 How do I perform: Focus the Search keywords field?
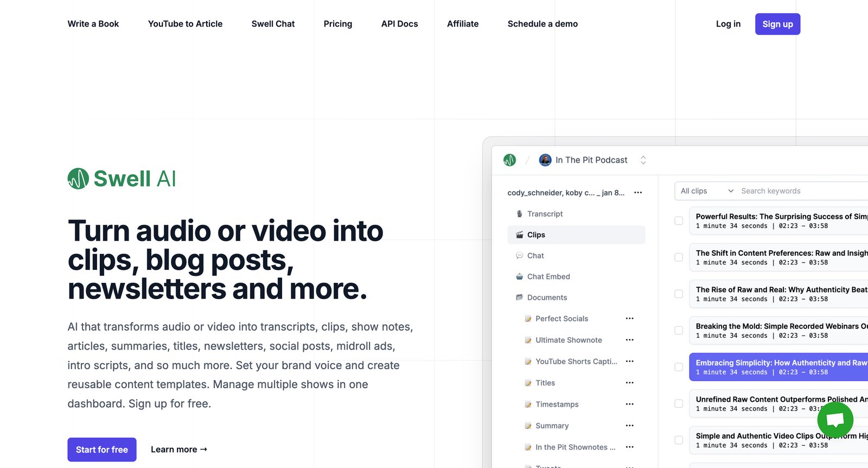pos(803,191)
